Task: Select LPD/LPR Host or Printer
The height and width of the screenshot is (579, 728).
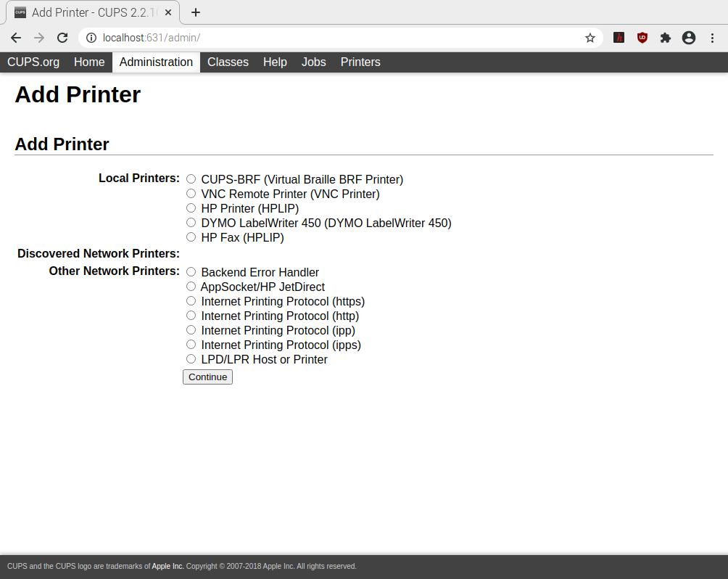Action: tap(191, 359)
